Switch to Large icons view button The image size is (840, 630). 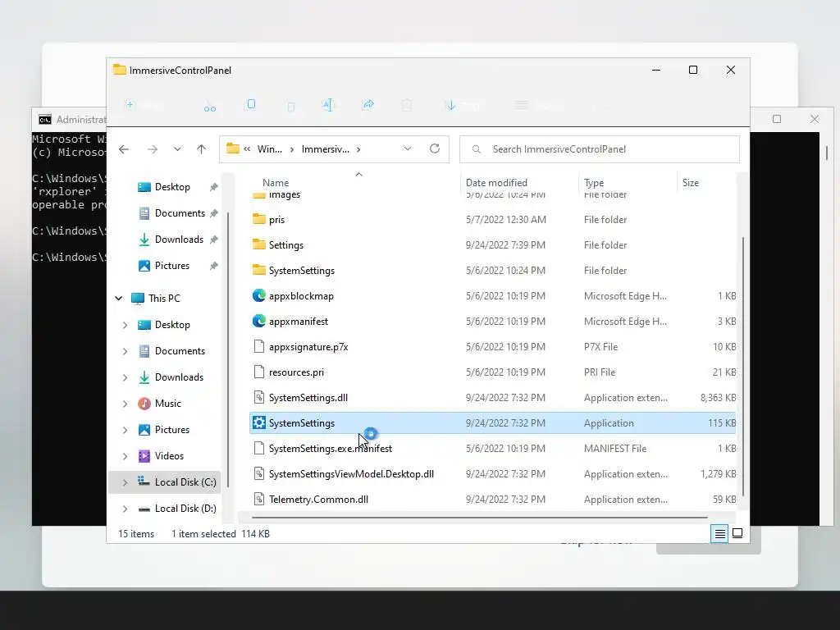[737, 533]
